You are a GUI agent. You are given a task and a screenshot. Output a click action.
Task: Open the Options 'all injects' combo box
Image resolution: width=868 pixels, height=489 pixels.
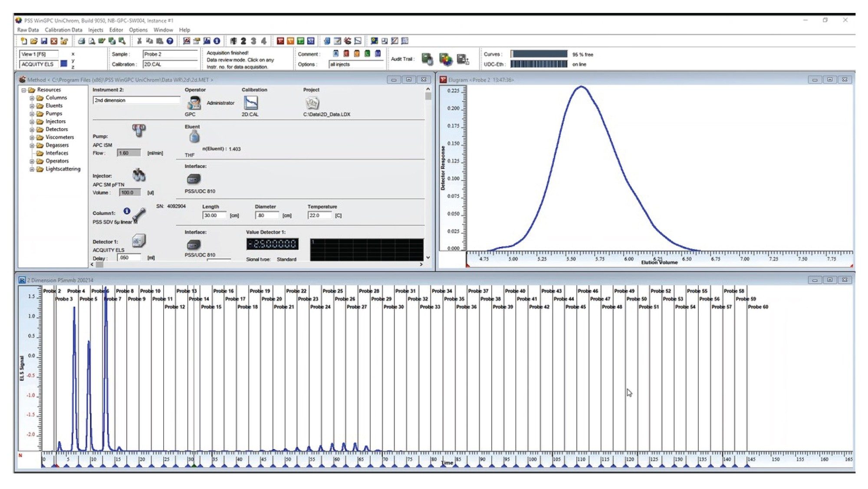click(356, 64)
